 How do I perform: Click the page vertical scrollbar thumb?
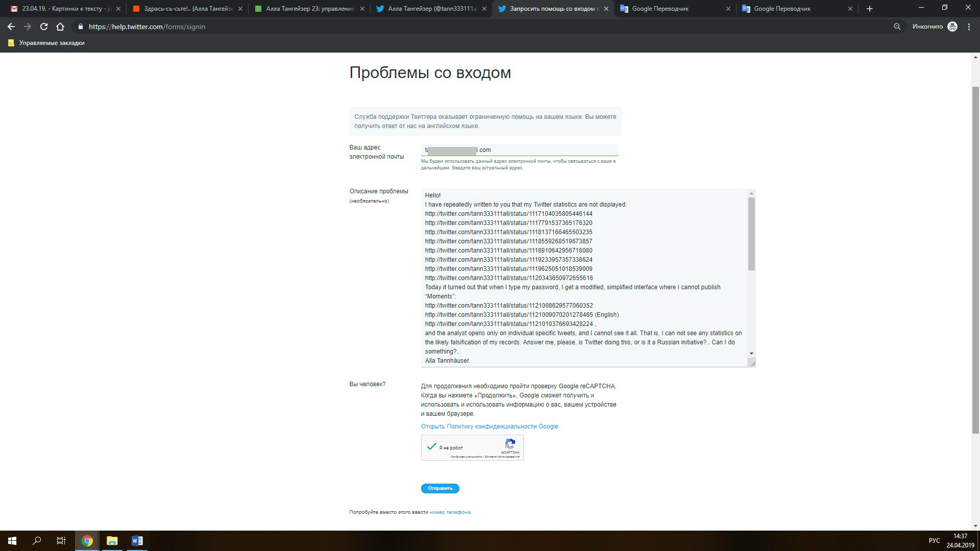pos(976,260)
